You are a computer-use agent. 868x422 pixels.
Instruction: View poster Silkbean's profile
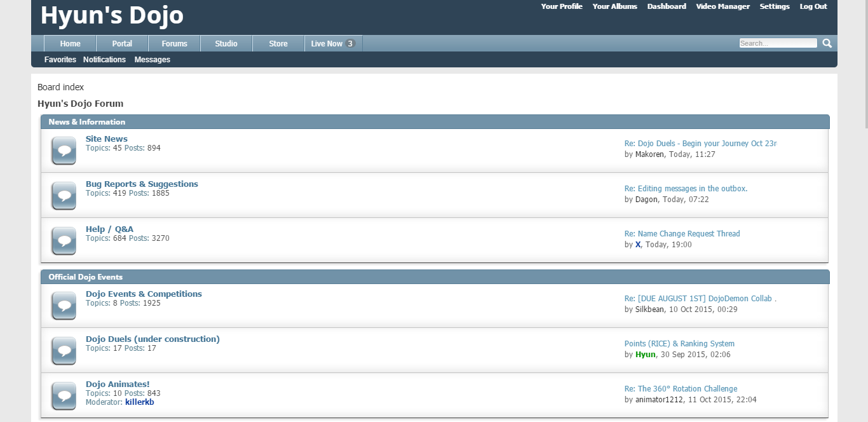pos(650,310)
